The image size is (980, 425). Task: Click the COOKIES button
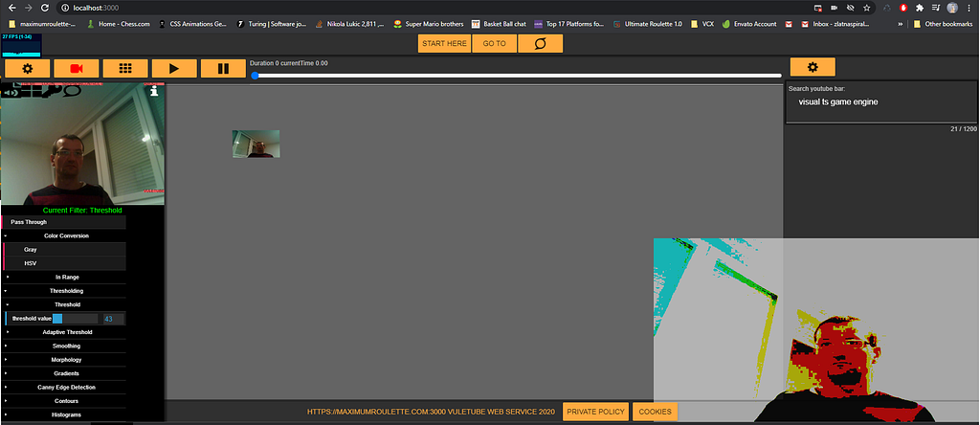[x=655, y=412]
